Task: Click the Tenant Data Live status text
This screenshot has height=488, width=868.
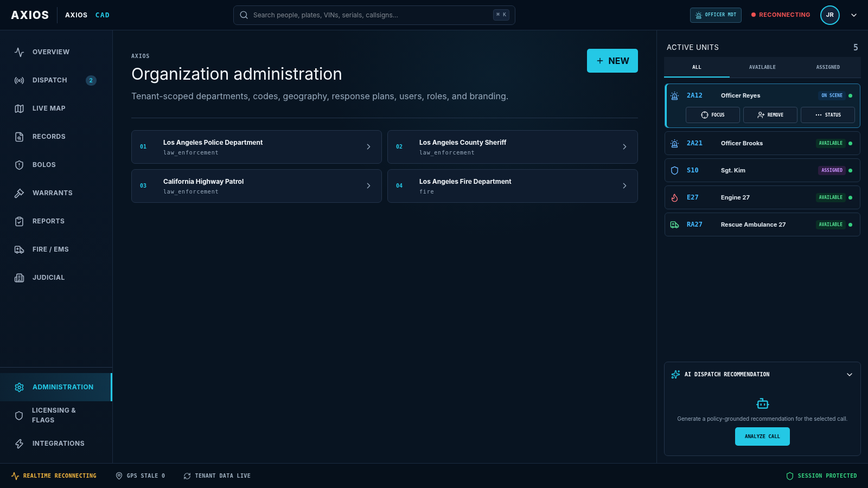Action: pos(223,476)
